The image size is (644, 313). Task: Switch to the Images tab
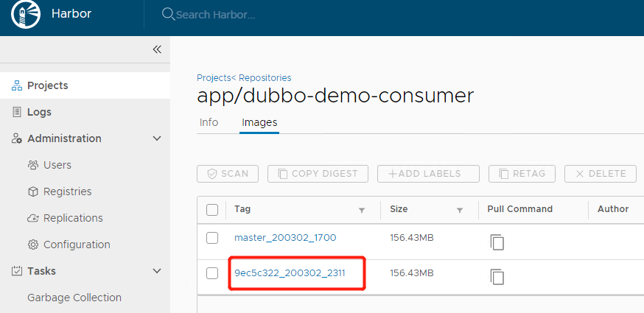click(259, 122)
